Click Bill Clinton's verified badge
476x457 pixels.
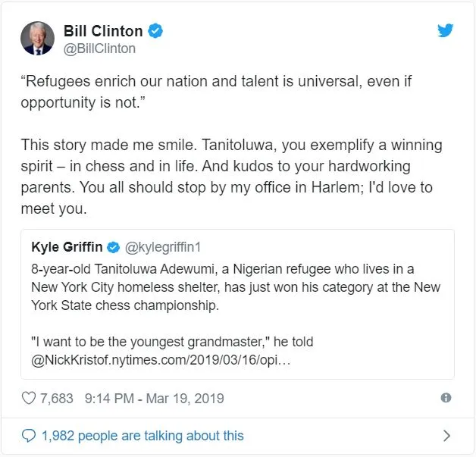(x=156, y=31)
